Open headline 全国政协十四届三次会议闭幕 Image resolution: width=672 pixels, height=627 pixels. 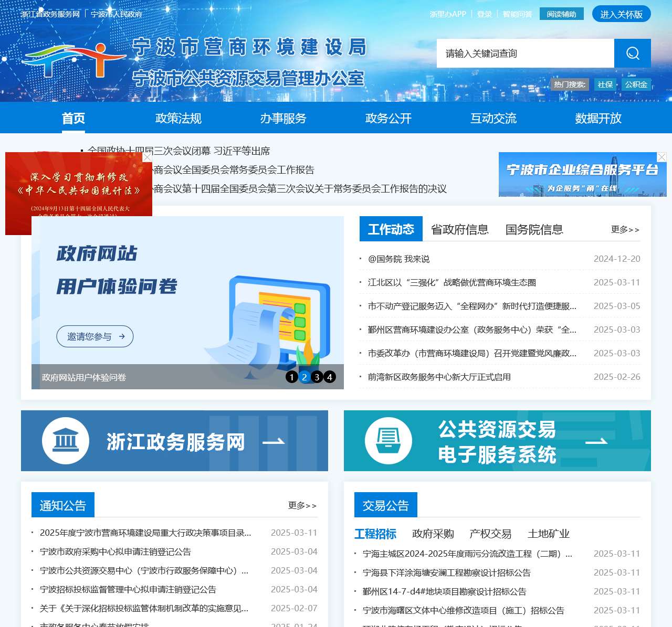click(179, 151)
